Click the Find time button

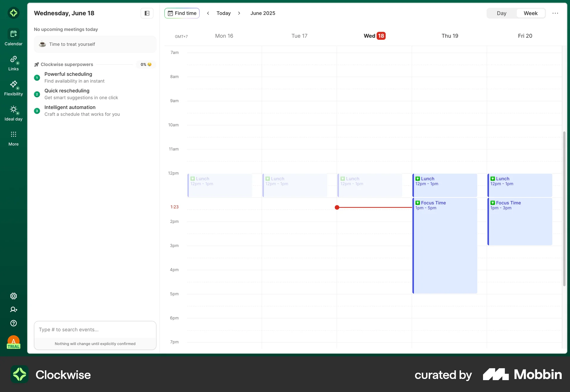182,13
